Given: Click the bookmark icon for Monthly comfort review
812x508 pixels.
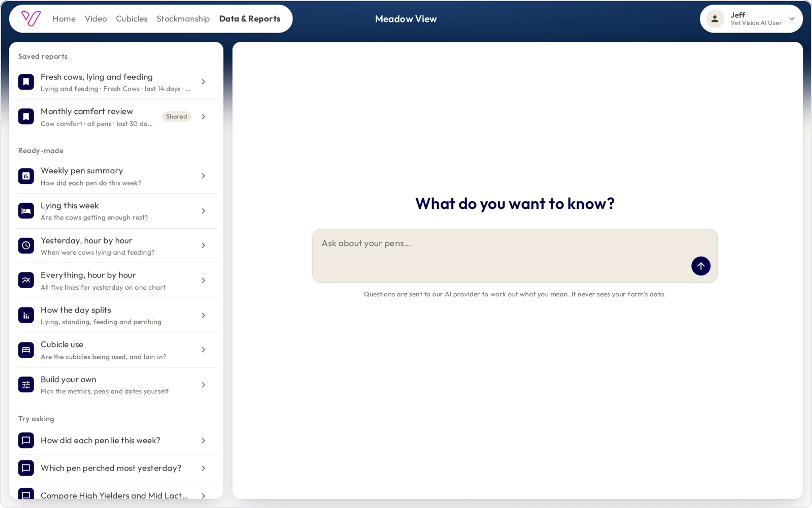Looking at the screenshot, I should click(26, 117).
